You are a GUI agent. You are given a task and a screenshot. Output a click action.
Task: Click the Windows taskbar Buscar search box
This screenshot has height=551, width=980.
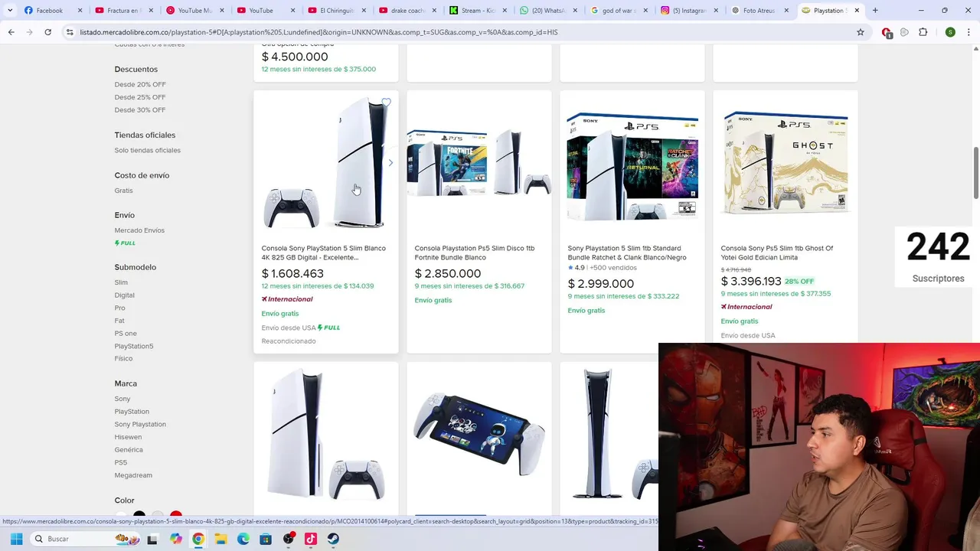(84, 539)
